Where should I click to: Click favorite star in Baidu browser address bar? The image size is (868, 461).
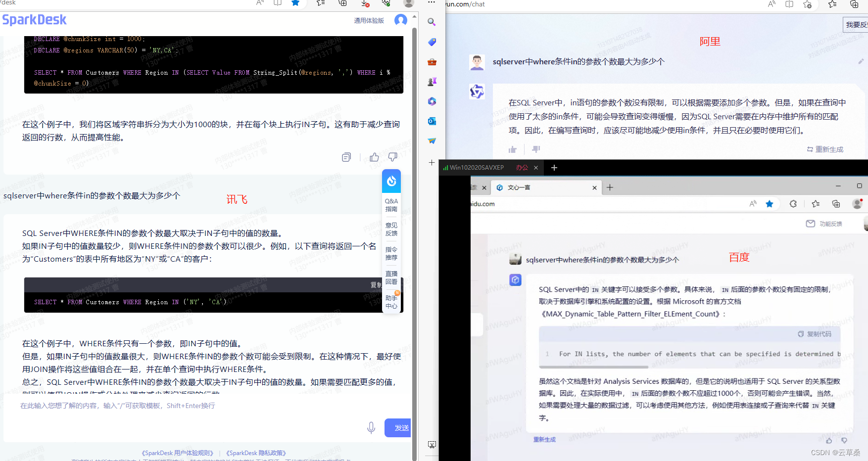click(x=770, y=204)
